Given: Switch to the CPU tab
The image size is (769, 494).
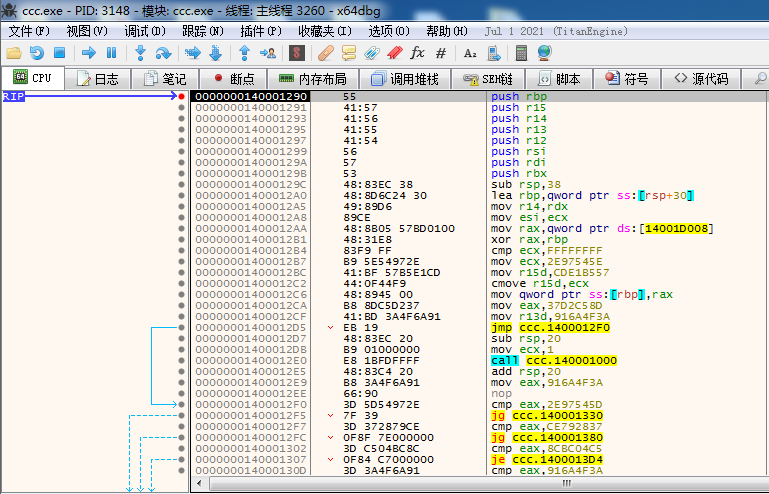Looking at the screenshot, I should (x=32, y=78).
